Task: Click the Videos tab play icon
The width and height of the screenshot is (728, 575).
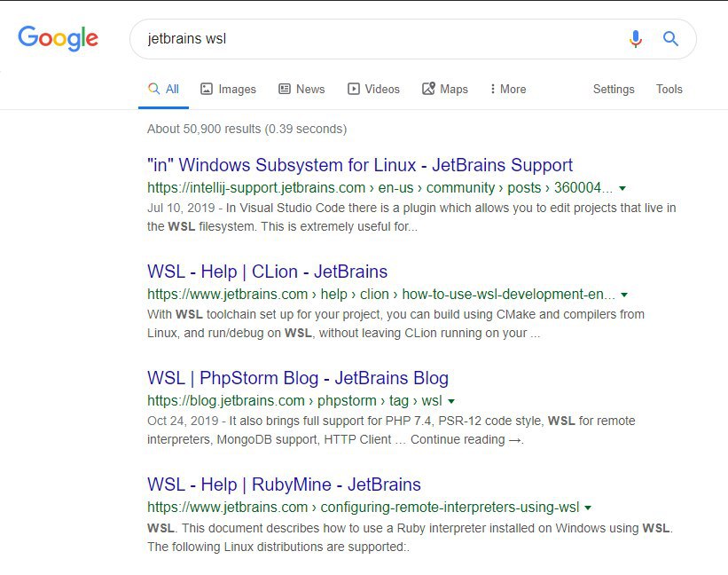Action: pos(353,89)
